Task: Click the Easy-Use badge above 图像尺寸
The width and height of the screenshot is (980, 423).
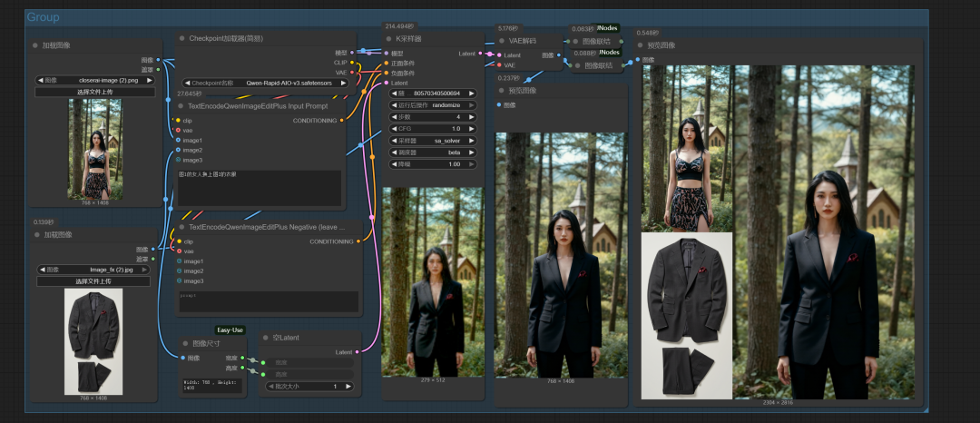Action: (x=230, y=330)
